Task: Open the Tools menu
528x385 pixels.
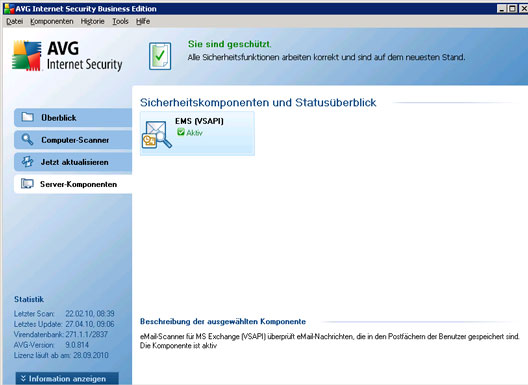Action: (120, 22)
